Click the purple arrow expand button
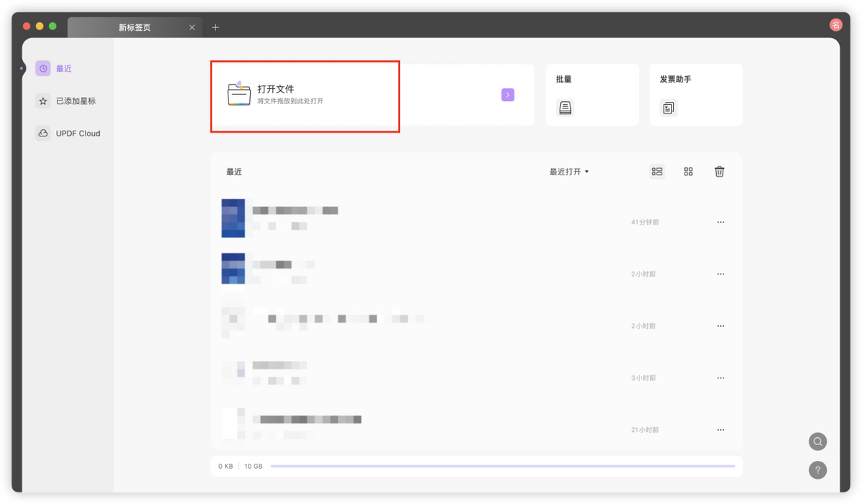862x504 pixels. [x=508, y=95]
